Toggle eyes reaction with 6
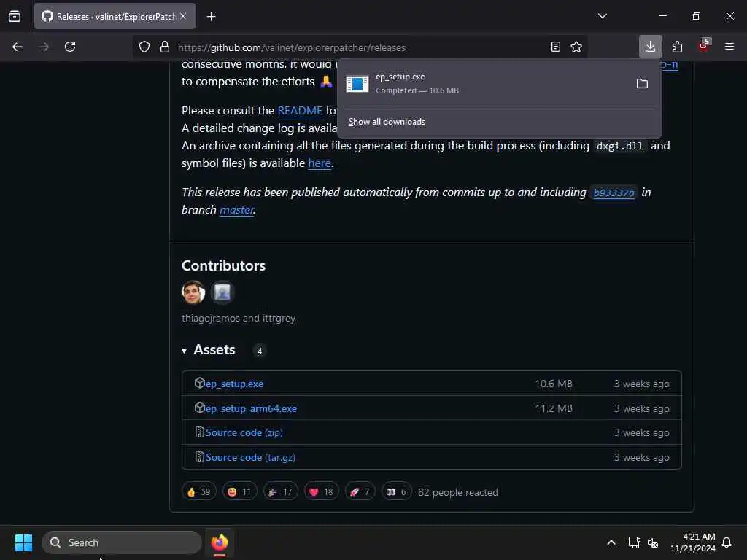This screenshot has width=747, height=560. point(396,492)
